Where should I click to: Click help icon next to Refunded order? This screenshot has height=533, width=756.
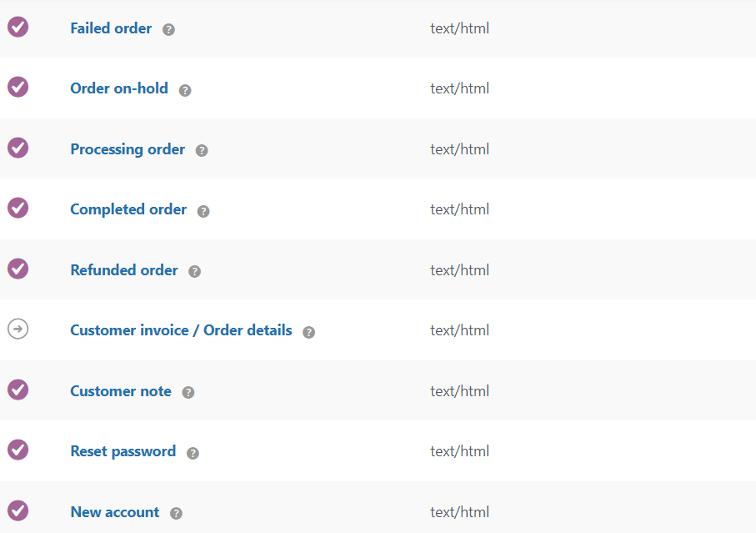click(x=195, y=272)
